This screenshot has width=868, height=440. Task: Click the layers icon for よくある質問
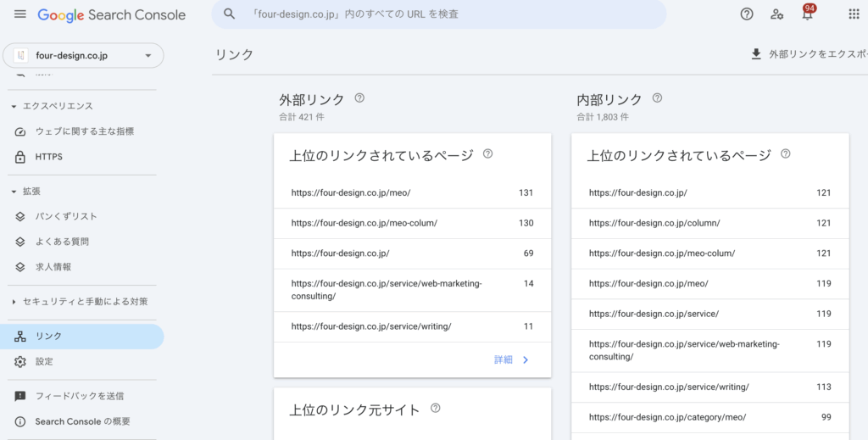[20, 242]
